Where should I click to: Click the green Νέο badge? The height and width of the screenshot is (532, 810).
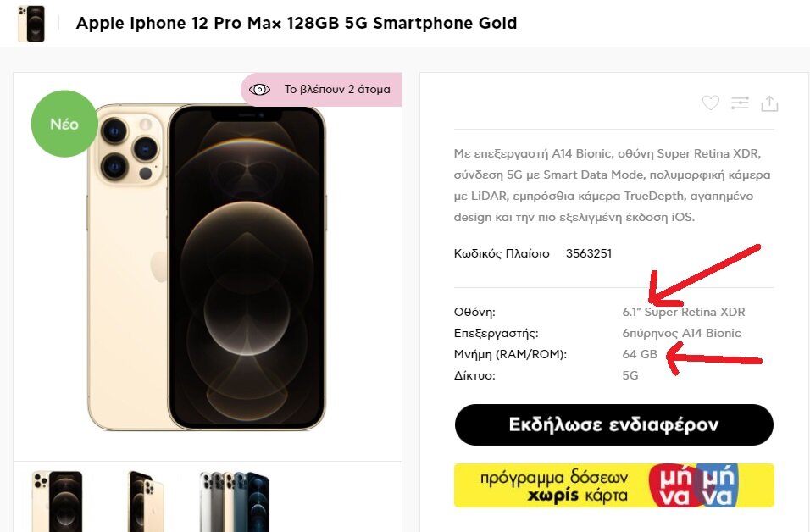64,124
